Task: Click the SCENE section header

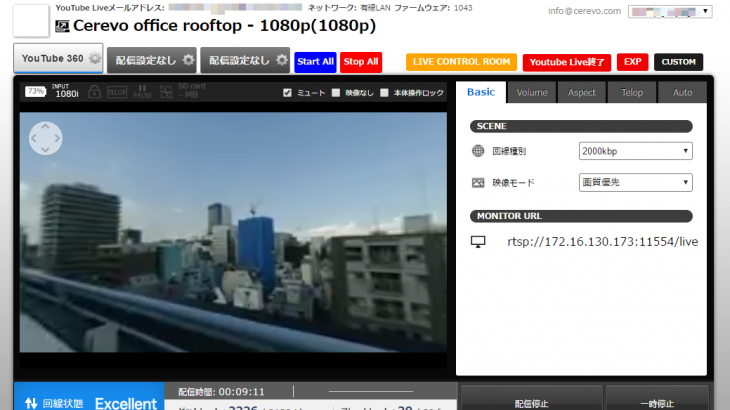Action: pos(581,126)
